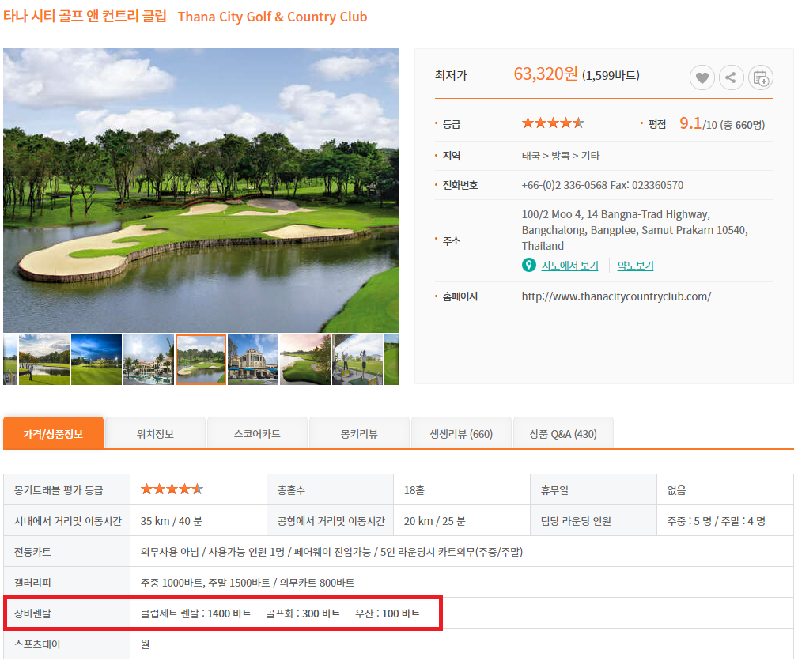The image size is (798, 672).
Task: Open the 약도보기 link
Action: pos(635,266)
